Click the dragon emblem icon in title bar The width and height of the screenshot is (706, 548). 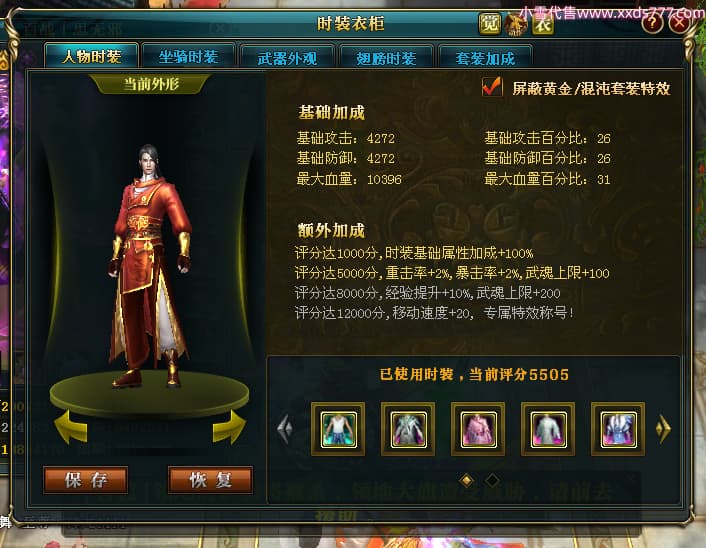(516, 24)
